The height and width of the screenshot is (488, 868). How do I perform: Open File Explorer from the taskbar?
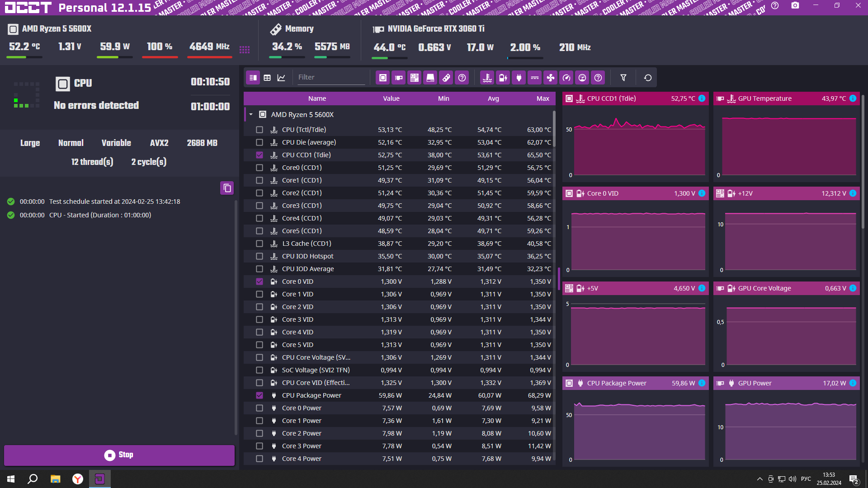(55, 479)
